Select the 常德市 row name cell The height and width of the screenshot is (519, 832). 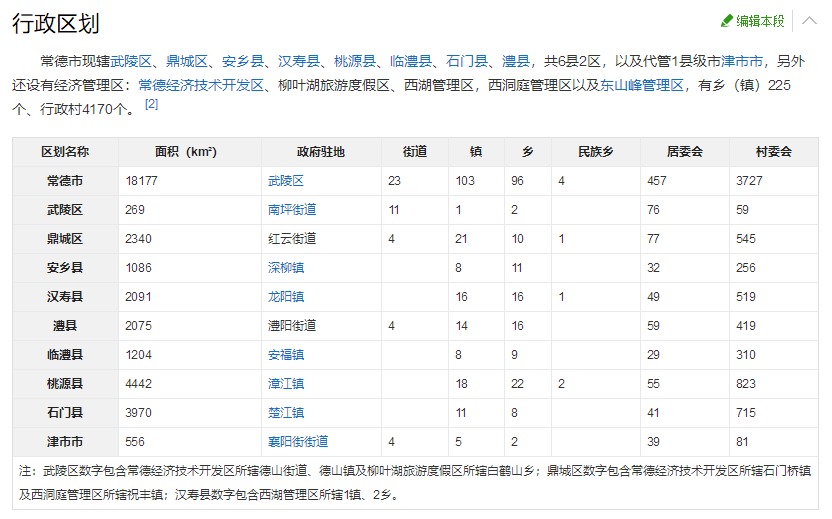(65, 181)
